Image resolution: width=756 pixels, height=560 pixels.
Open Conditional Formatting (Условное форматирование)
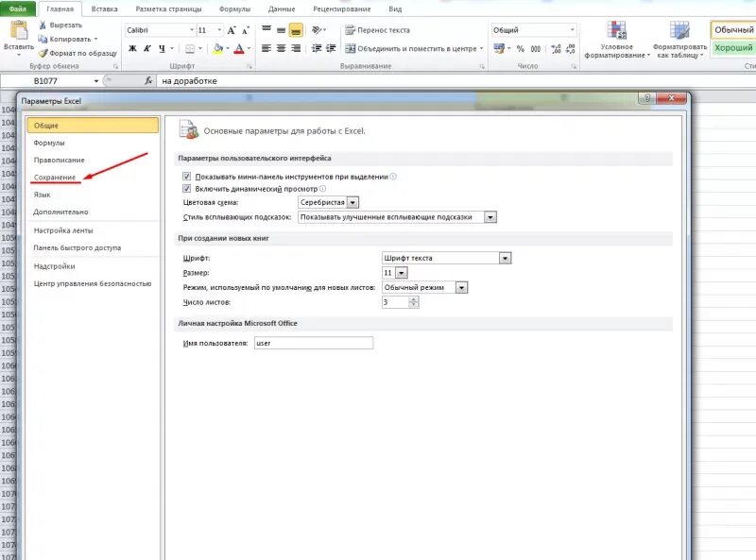coord(617,40)
